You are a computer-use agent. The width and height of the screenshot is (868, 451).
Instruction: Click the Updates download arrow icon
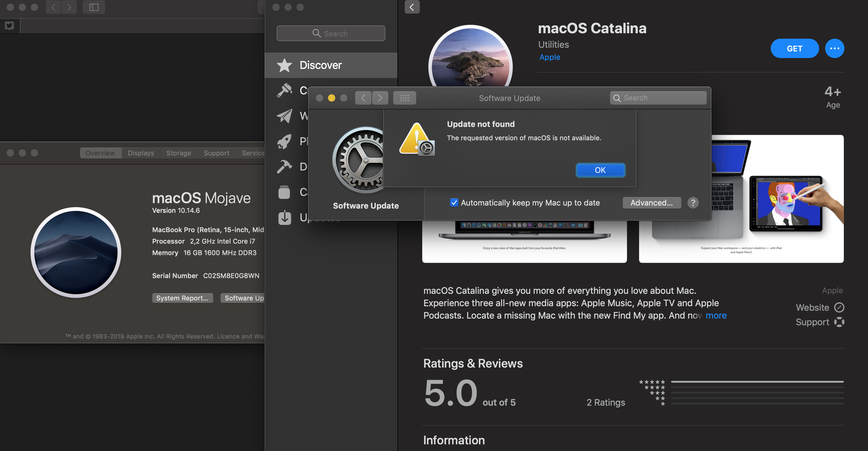(285, 217)
